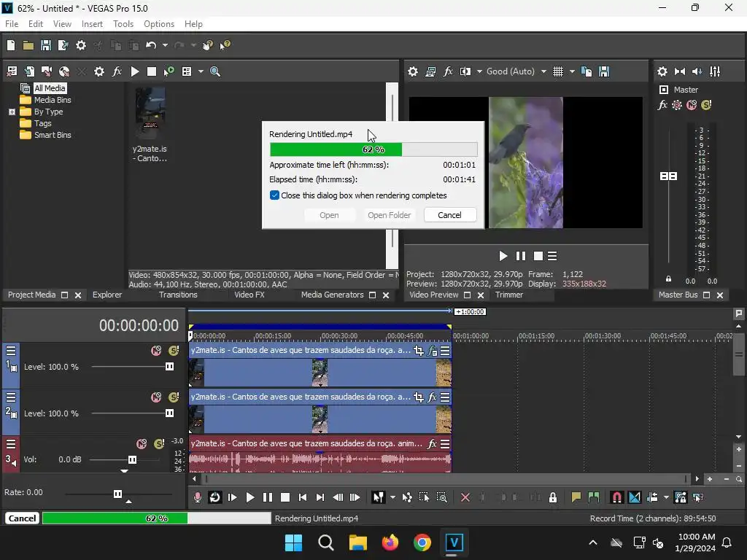This screenshot has width=747, height=560.
Task: Open preview quality Good (Auto) dropdown
Action: tap(516, 71)
